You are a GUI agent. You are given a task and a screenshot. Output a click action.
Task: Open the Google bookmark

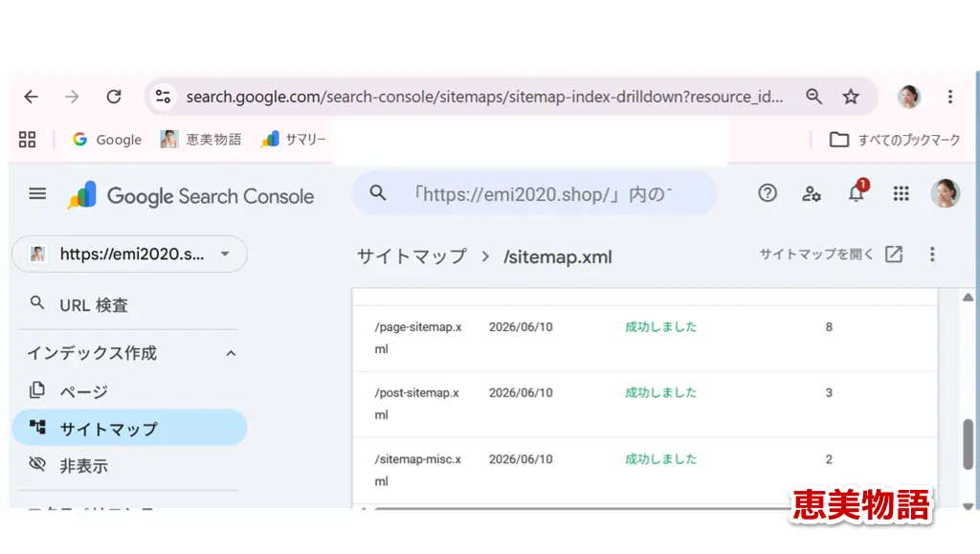point(107,140)
